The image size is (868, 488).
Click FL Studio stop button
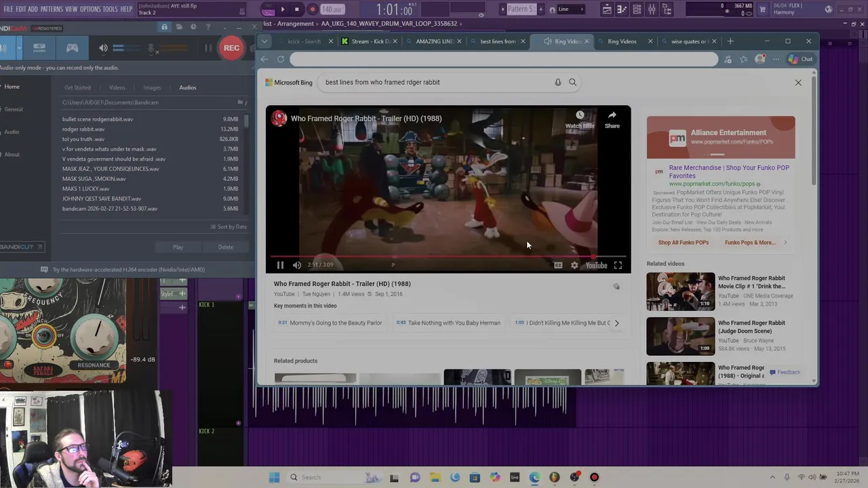[x=296, y=9]
